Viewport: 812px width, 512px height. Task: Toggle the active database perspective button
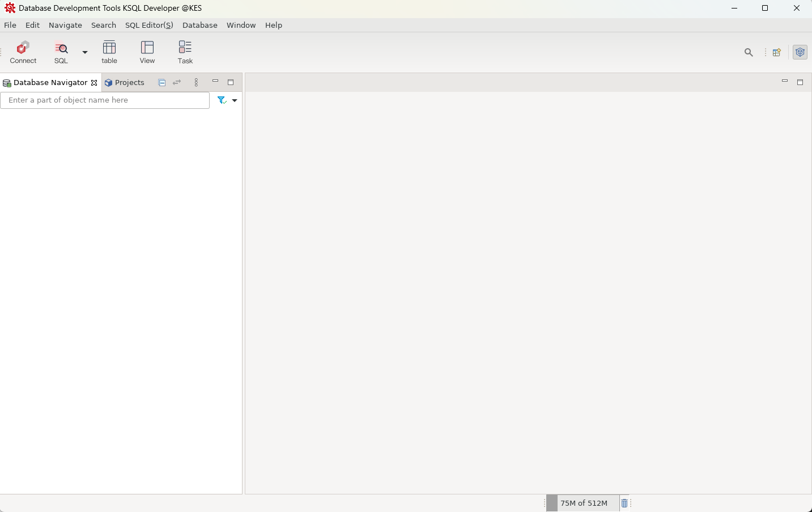pyautogui.click(x=800, y=52)
